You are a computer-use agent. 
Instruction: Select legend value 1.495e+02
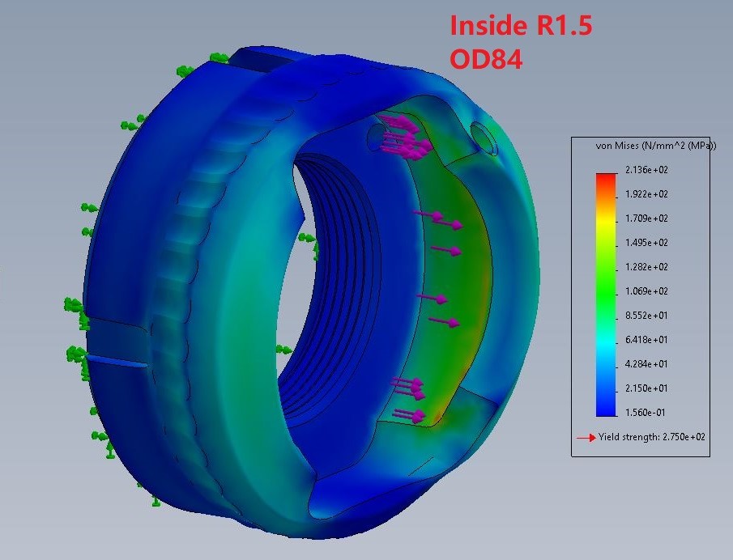pyautogui.click(x=646, y=243)
